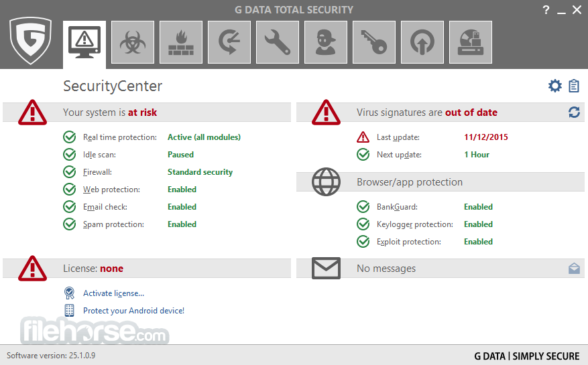Click Last update warning icon
The image size is (588, 365).
click(363, 137)
